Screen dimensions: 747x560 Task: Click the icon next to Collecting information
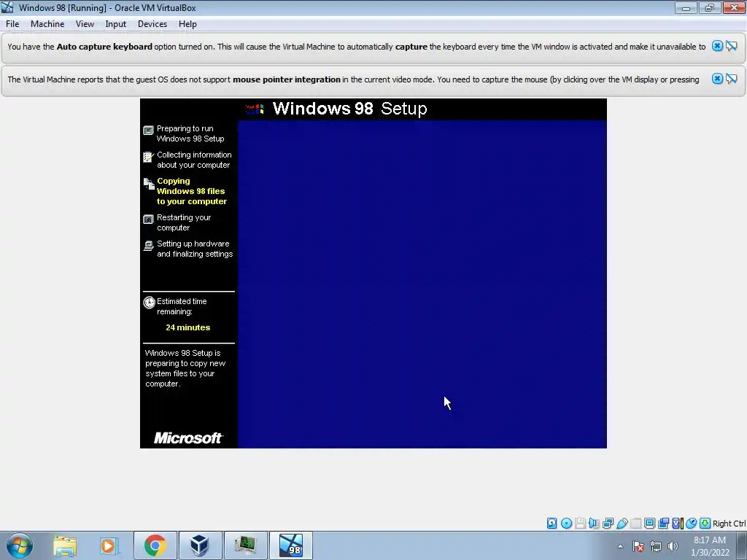(x=149, y=157)
